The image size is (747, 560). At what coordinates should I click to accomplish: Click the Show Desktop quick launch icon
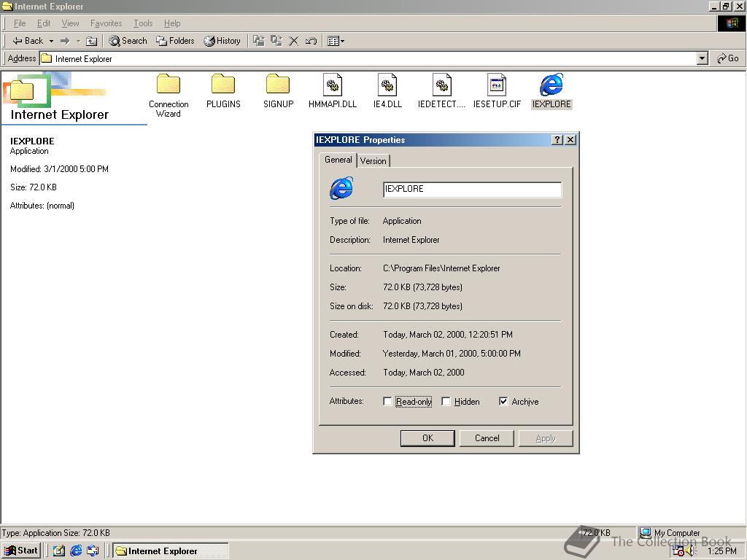[58, 551]
